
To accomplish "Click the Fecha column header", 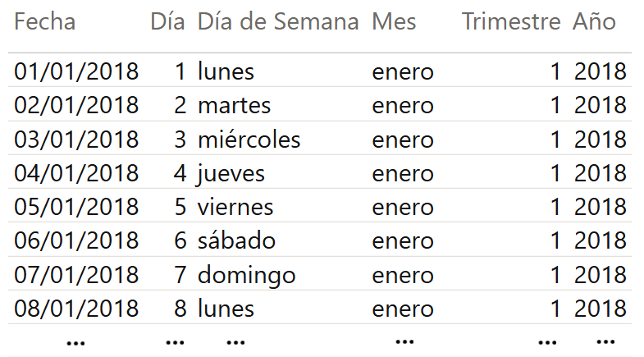I will pyautogui.click(x=44, y=22).
